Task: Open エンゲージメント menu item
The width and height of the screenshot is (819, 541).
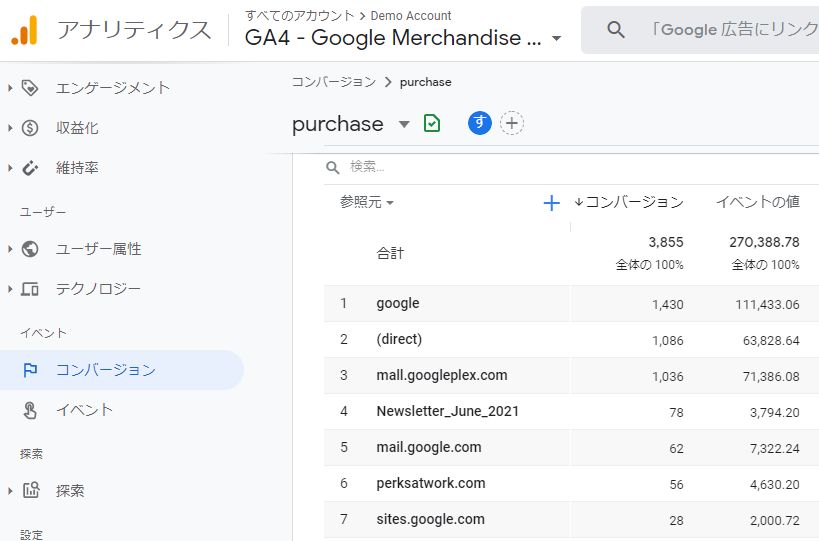Action: click(113, 88)
